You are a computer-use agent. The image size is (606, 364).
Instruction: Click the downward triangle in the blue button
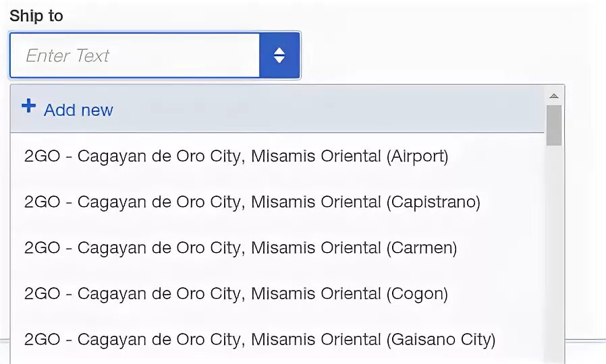[279, 60]
